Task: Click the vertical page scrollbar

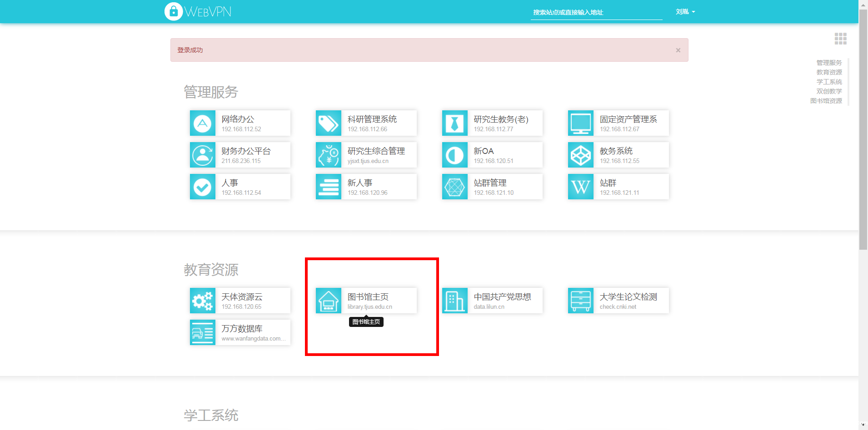Action: coord(863,136)
